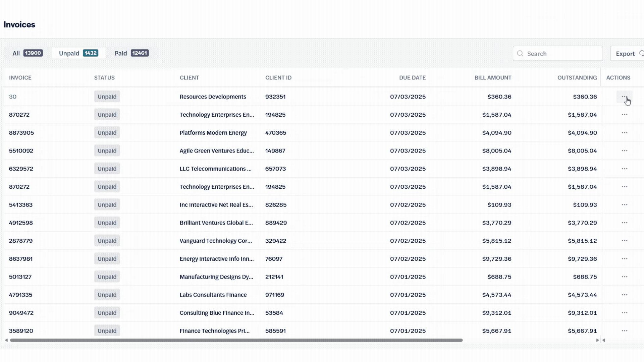Open actions menu for invoice 5013127
This screenshot has width=644, height=362.
coord(624,277)
